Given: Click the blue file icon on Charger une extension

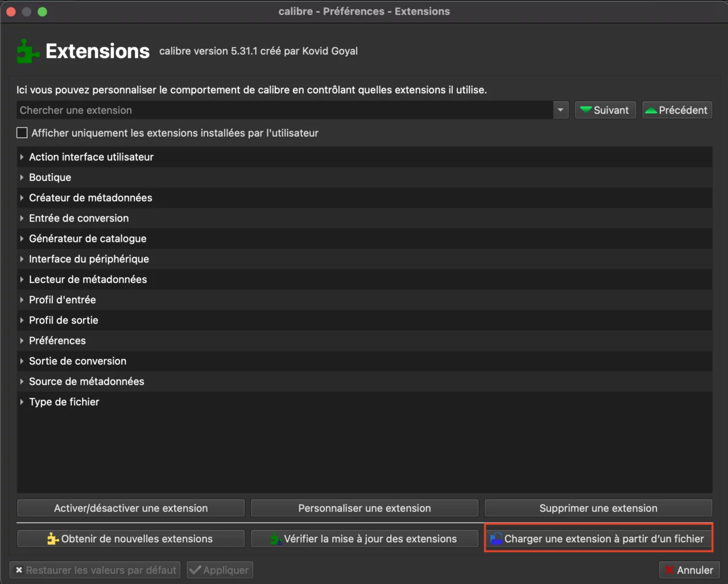Looking at the screenshot, I should click(x=496, y=538).
